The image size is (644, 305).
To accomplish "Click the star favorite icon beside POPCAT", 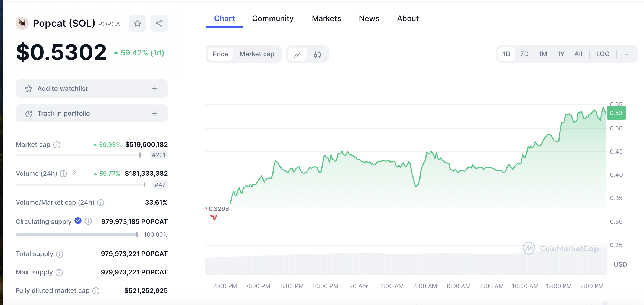I will 138,24.
